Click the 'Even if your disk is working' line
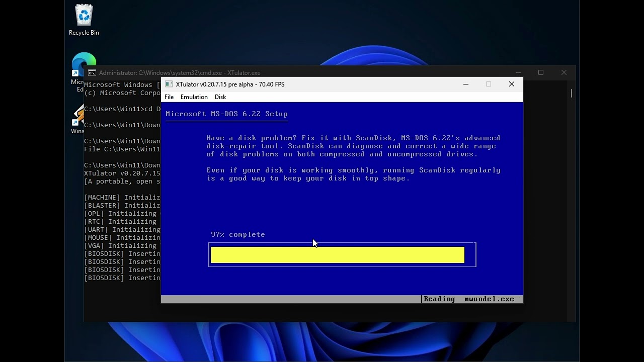This screenshot has height=362, width=644. (x=353, y=170)
